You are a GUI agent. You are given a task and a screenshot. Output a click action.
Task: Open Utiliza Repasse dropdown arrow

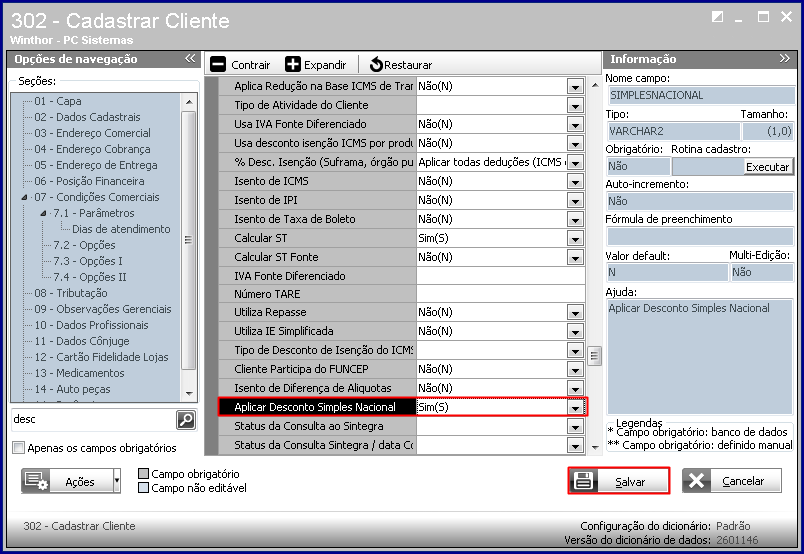pos(575,312)
